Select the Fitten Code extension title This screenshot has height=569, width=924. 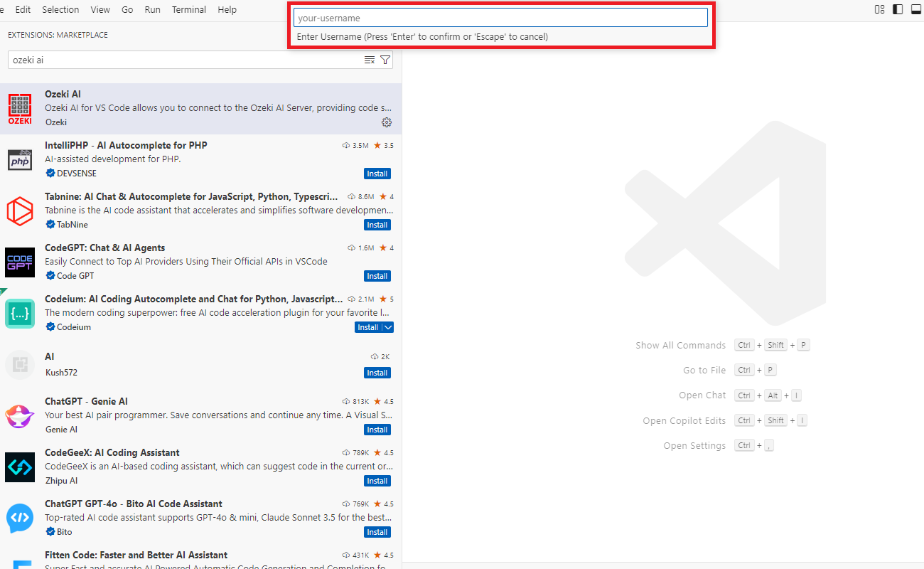(136, 555)
